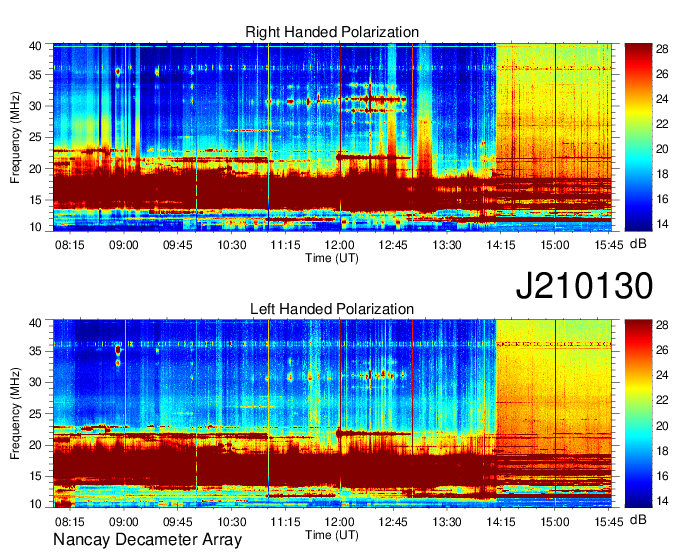Select the large "J210130" label
The height and width of the screenshot is (552, 680).
pos(584,285)
